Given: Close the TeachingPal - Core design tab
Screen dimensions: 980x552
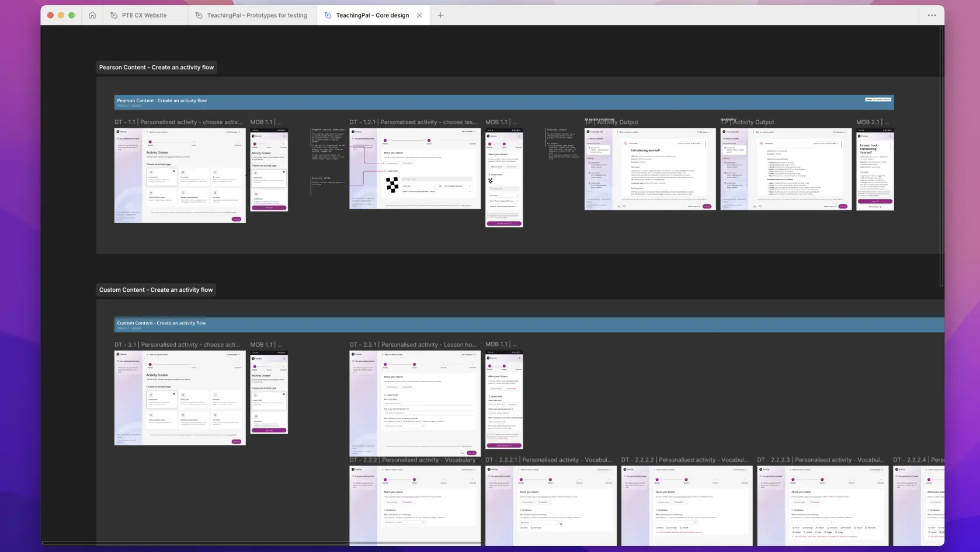Looking at the screenshot, I should click(419, 15).
